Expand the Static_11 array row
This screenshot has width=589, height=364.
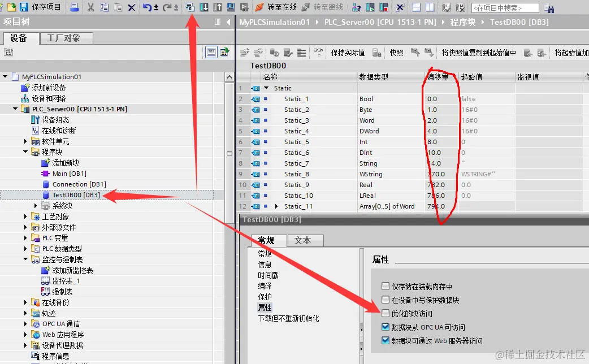[x=276, y=206]
